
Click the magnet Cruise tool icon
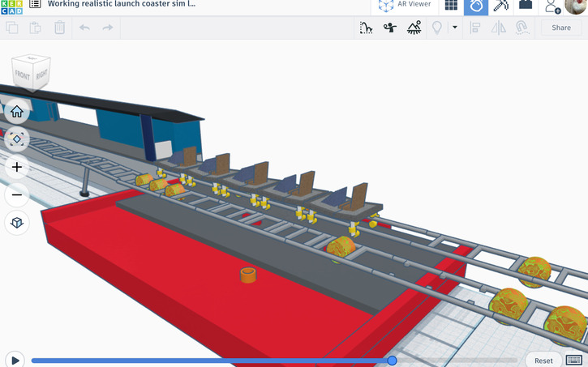[x=522, y=28]
